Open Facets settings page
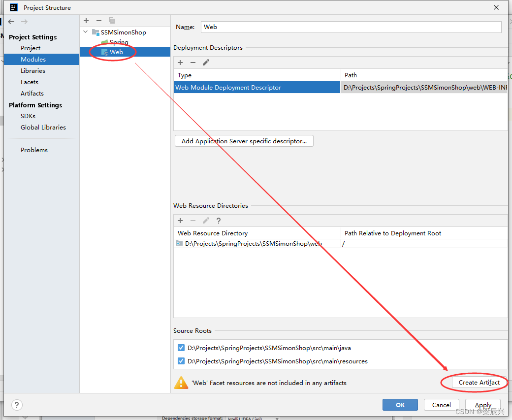512x420 pixels. pyautogui.click(x=30, y=82)
